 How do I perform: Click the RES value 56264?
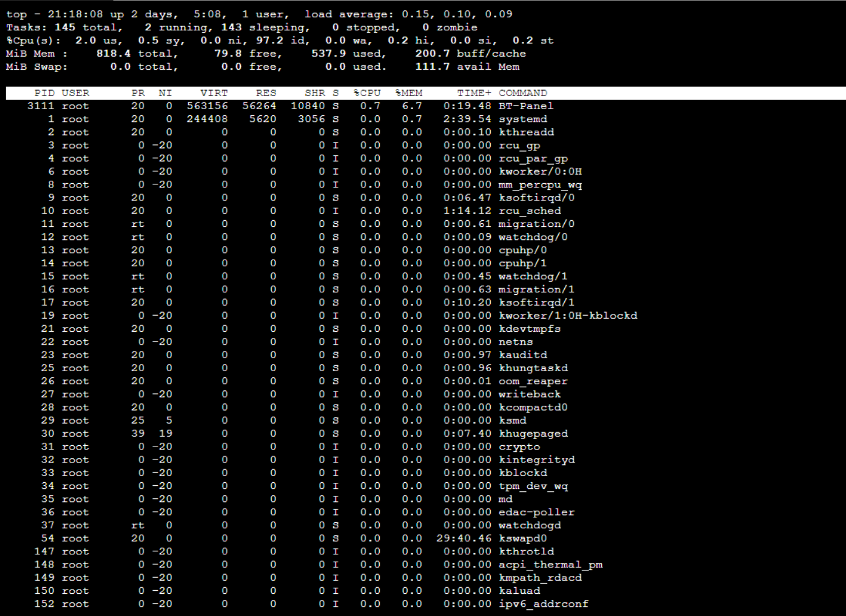(259, 106)
